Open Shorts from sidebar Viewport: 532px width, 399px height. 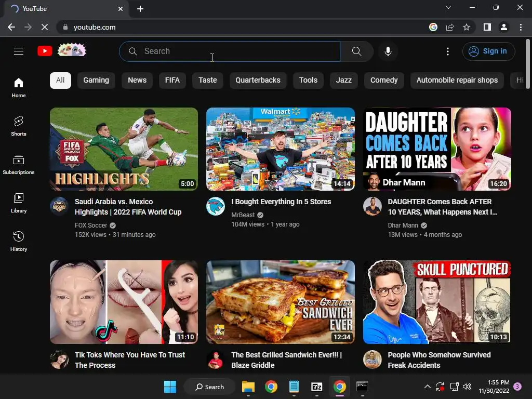[x=19, y=126]
